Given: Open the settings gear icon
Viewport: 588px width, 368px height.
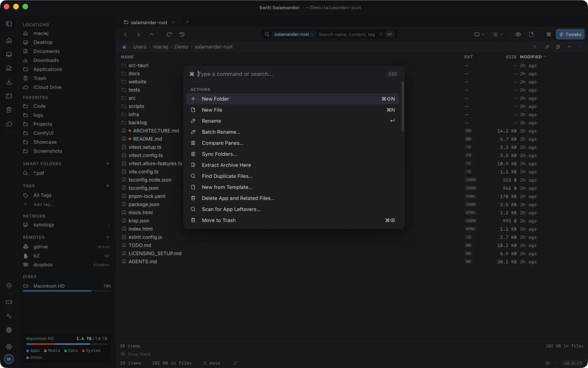Looking at the screenshot, I should (9, 347).
